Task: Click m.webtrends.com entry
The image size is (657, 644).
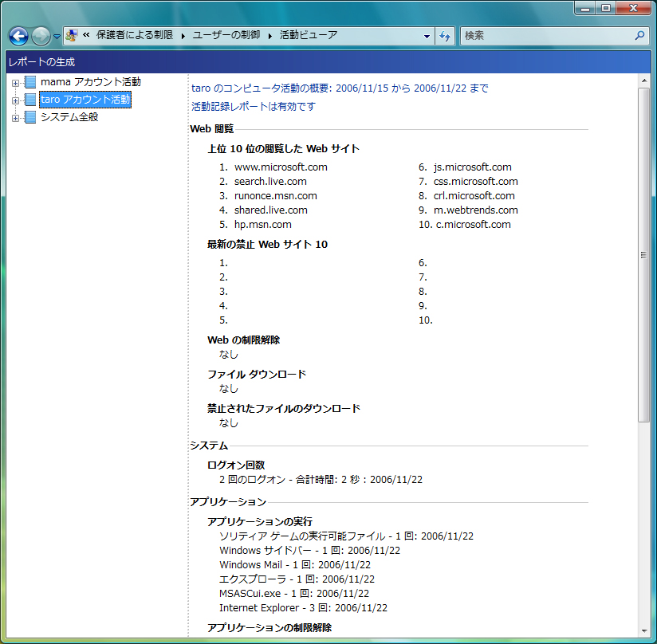Action: [475, 210]
